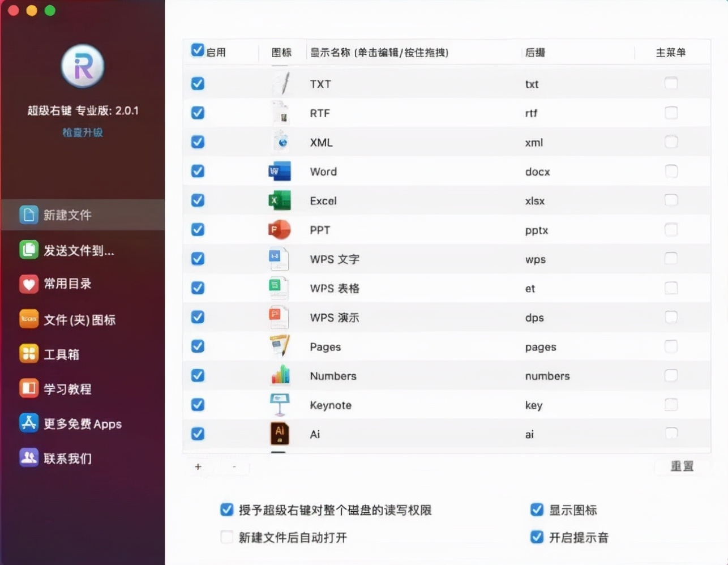Select the Word document icon
Screen dimensions: 728x565
pos(280,172)
